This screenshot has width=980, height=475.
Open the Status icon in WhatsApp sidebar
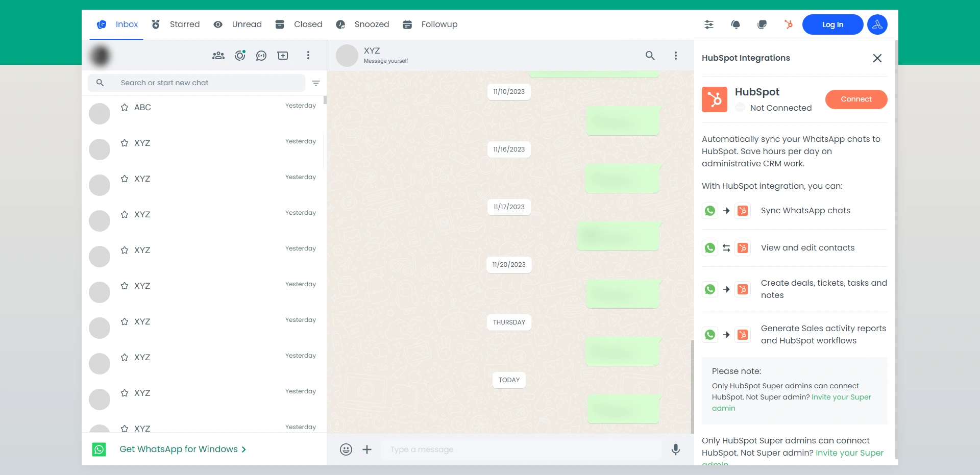(240, 55)
